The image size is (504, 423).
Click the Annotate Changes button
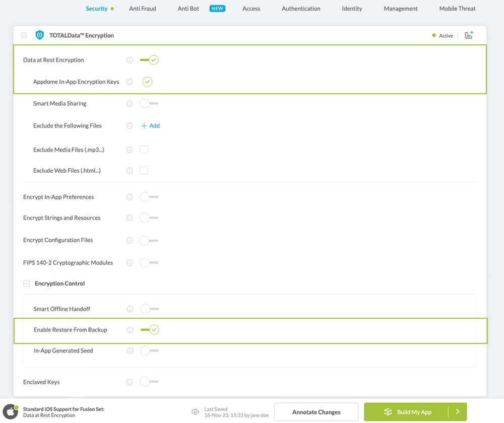316,411
